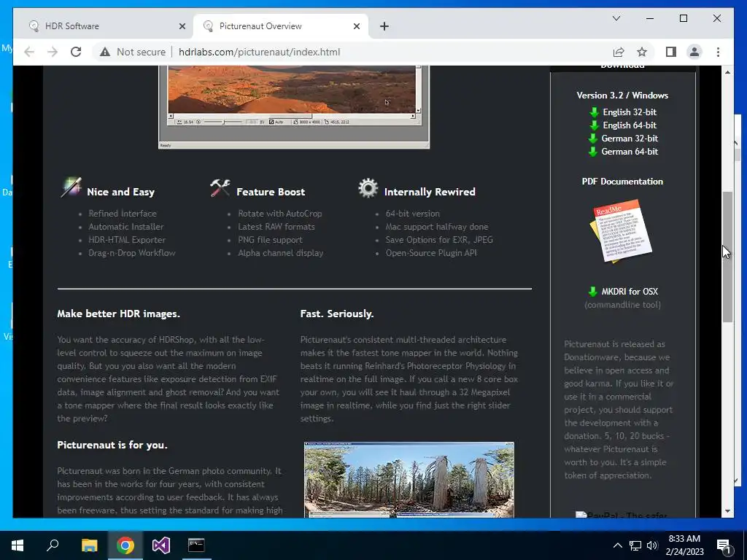Show hidden system tray icons chevron
The height and width of the screenshot is (560, 747).
point(617,545)
